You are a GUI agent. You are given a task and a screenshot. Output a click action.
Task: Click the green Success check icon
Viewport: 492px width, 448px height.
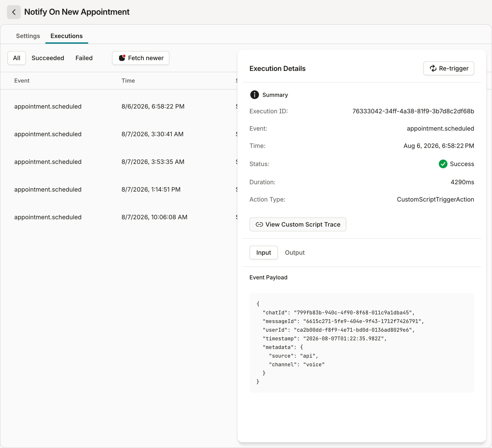click(443, 164)
